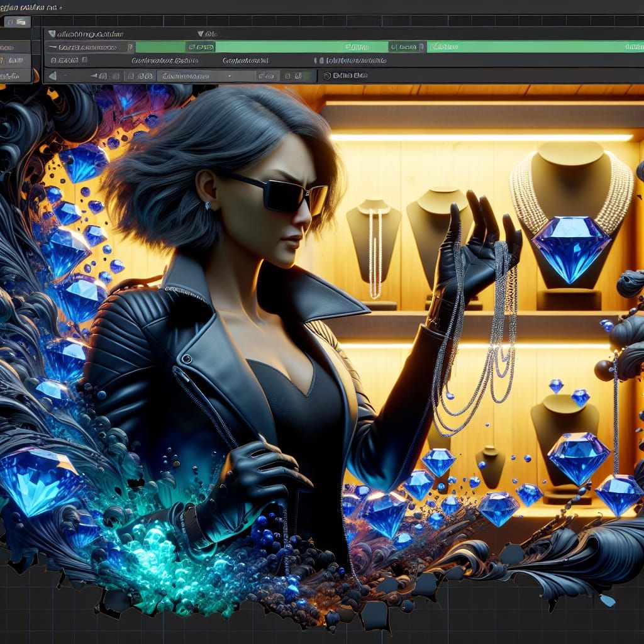Click the disclosure triangle on the first track row
This screenshot has height=644, width=644.
pyautogui.click(x=52, y=34)
